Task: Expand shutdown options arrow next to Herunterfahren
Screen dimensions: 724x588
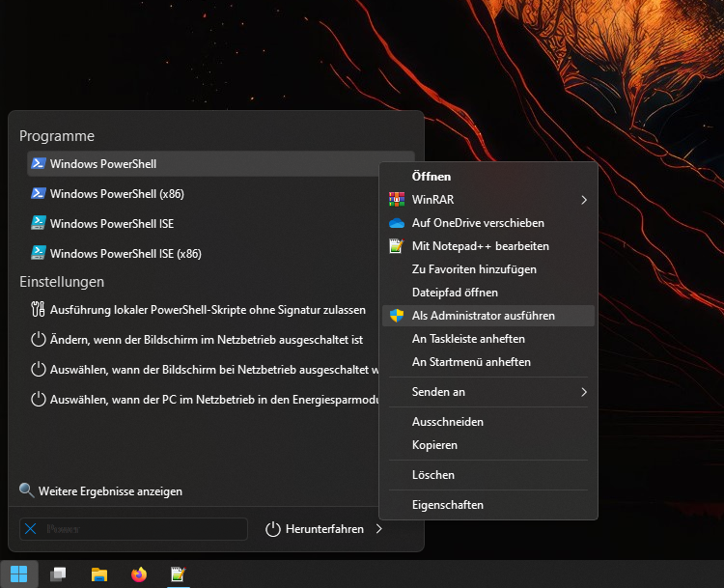Action: [x=379, y=529]
